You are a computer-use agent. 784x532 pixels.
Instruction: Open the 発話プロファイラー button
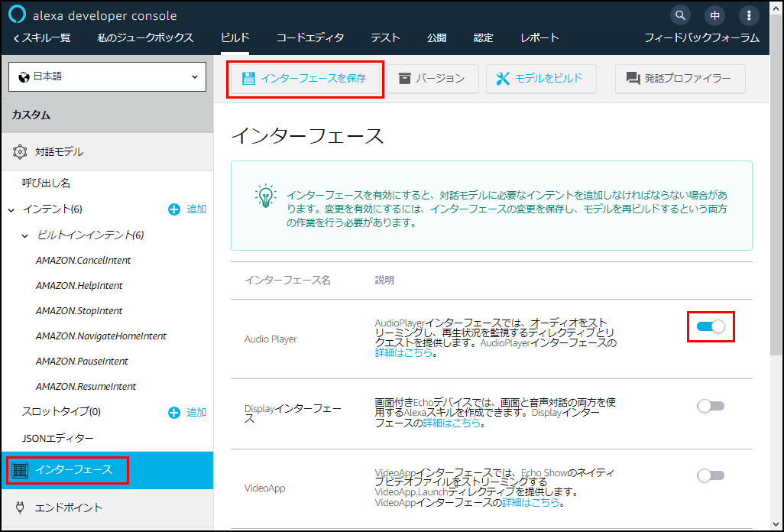pos(680,79)
